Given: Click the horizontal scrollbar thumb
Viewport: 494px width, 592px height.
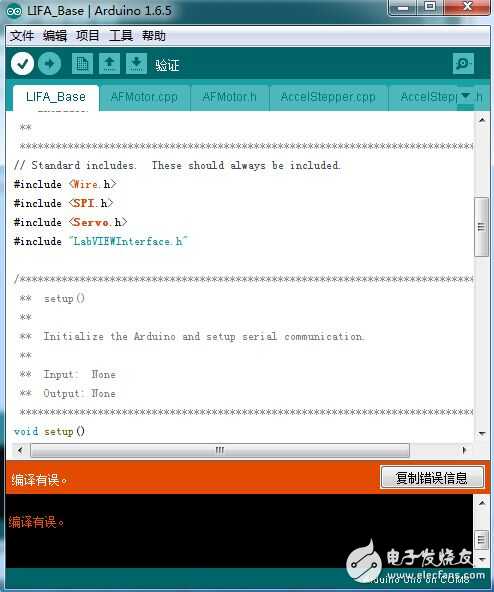Looking at the screenshot, I should pos(220,450).
